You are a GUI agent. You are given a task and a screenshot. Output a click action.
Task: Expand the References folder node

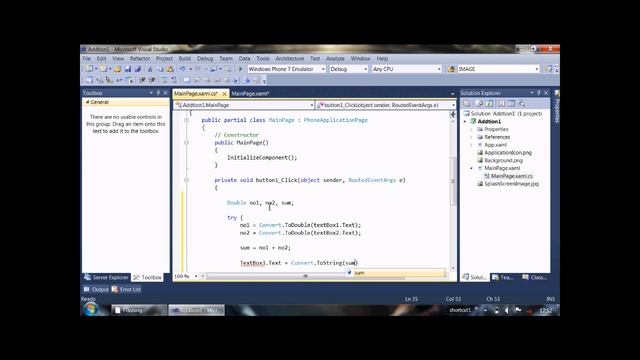[x=472, y=137]
